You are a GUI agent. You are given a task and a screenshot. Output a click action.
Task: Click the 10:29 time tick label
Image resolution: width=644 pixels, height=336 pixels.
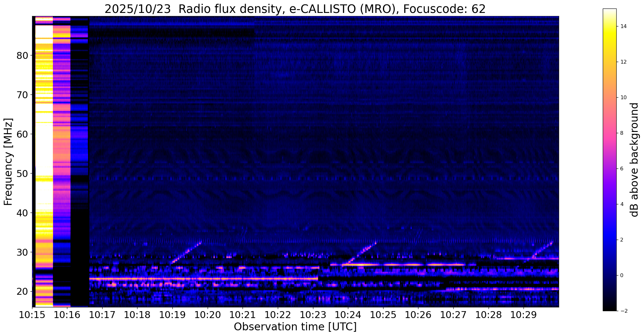[523, 315]
